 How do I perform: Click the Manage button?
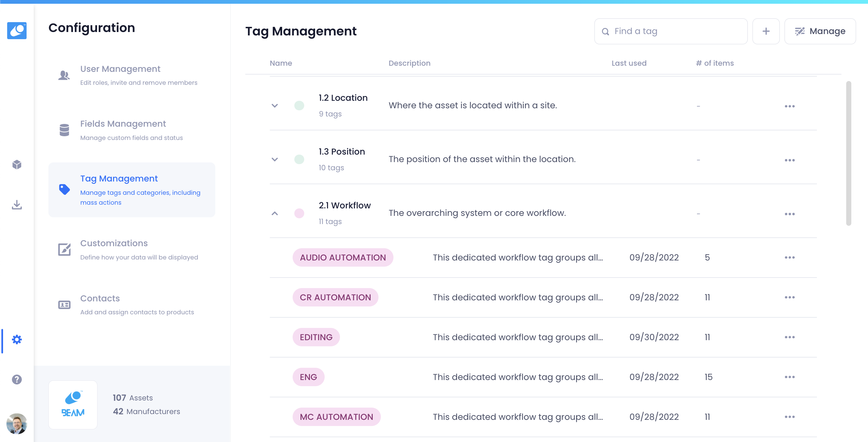[820, 31]
